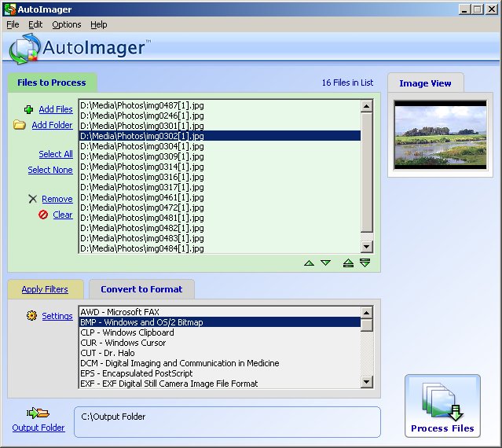Image resolution: width=502 pixels, height=448 pixels.
Task: Click the format list scroll up arrow
Action: pos(367,313)
